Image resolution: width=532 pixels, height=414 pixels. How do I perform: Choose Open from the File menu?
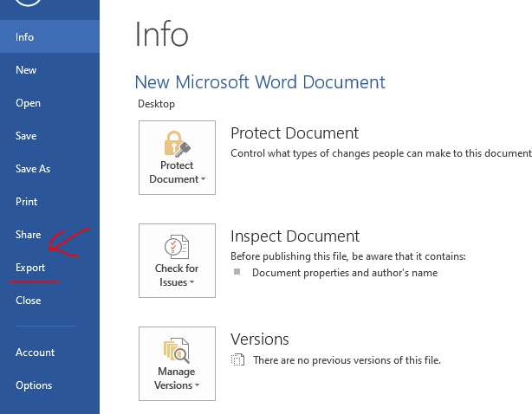point(49,103)
